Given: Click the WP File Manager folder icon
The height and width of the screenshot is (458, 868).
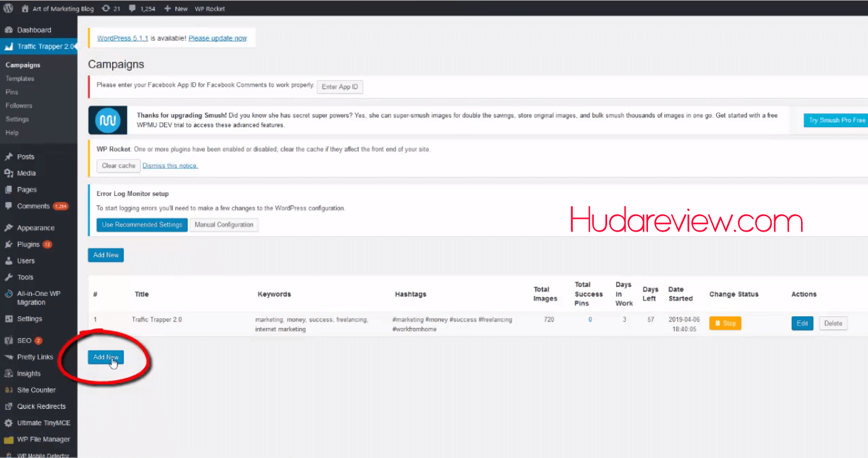Looking at the screenshot, I should 8,440.
